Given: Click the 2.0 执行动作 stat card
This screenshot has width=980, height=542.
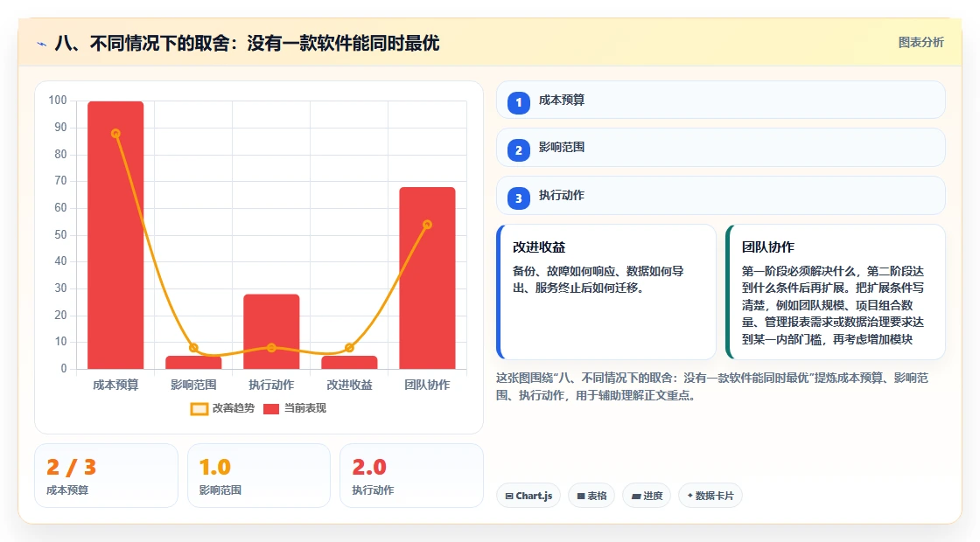Looking at the screenshot, I should click(411, 476).
